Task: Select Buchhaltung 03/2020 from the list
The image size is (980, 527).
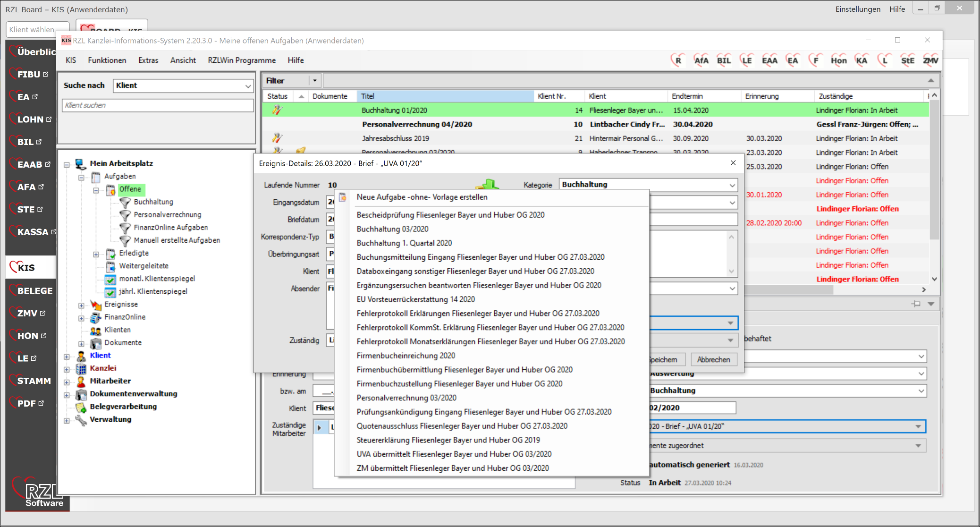Action: [x=392, y=229]
